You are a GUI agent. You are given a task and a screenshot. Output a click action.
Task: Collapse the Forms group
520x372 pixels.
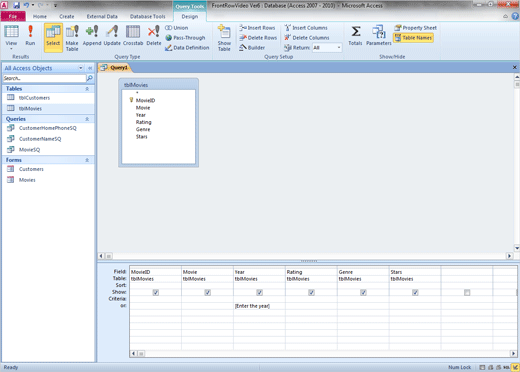(x=87, y=160)
